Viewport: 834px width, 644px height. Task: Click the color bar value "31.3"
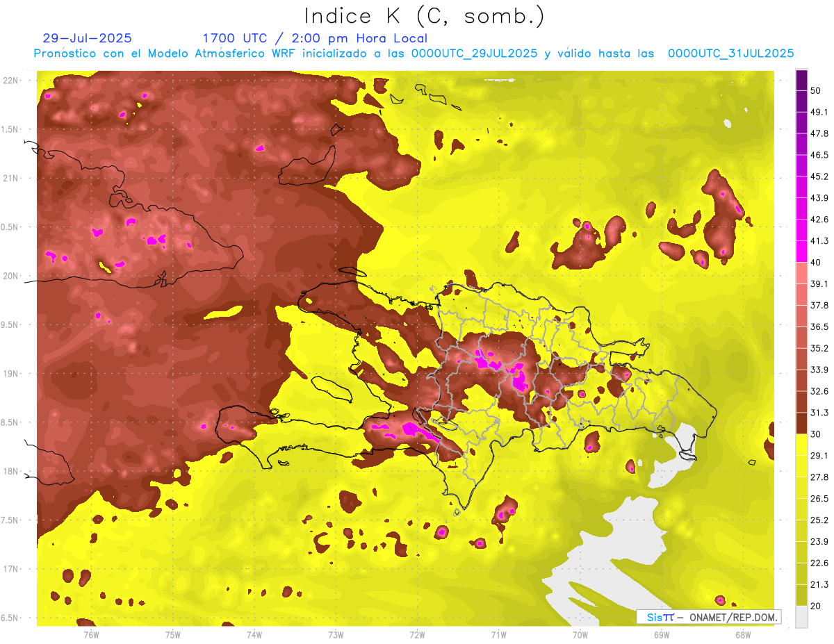tap(819, 413)
